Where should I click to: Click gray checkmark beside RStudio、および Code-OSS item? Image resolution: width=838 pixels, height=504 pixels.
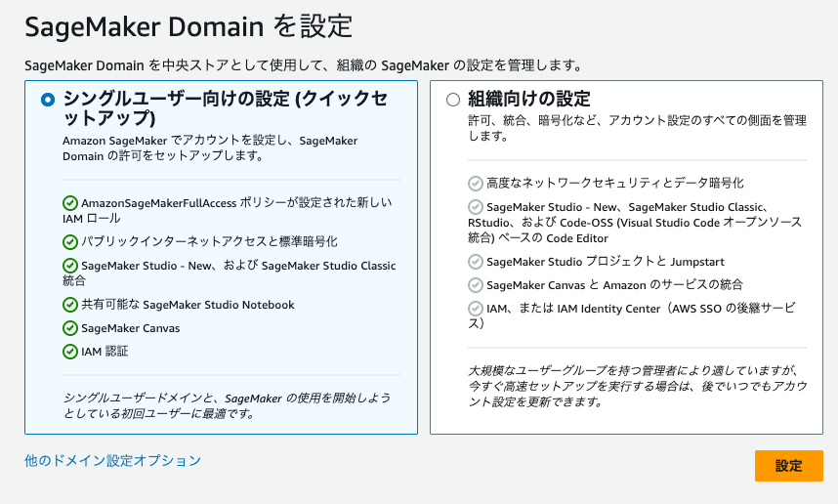[x=475, y=207]
